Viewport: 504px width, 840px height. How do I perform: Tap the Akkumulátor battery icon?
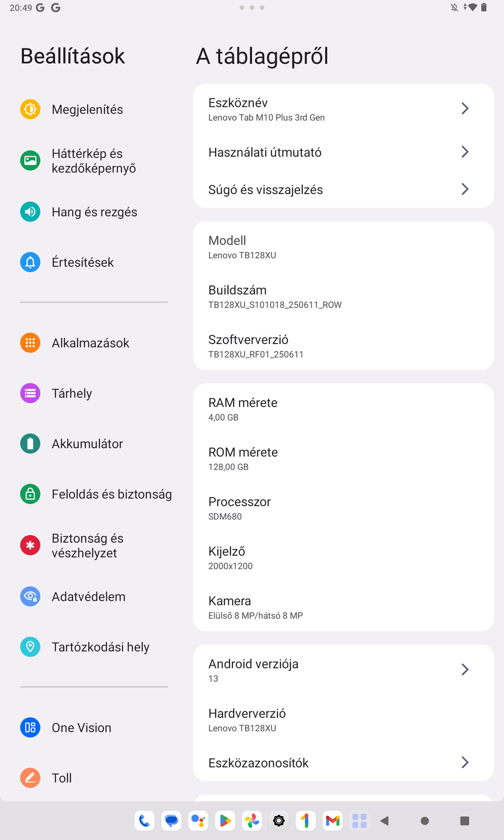click(x=30, y=444)
